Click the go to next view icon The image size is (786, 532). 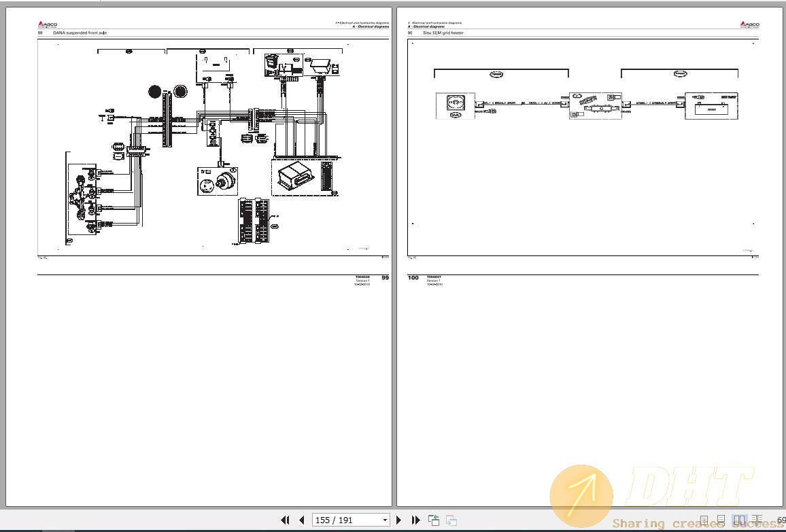tap(451, 520)
